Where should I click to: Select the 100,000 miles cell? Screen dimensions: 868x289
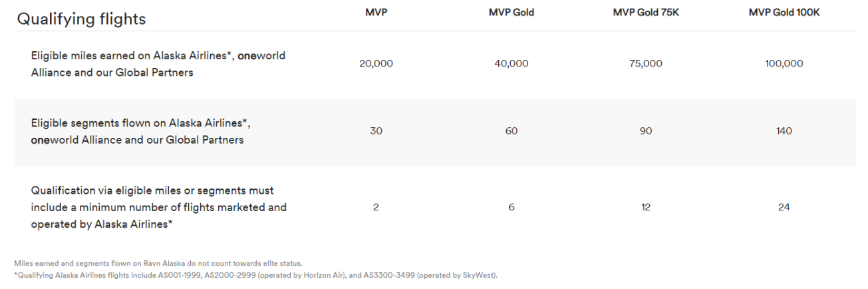(x=784, y=64)
